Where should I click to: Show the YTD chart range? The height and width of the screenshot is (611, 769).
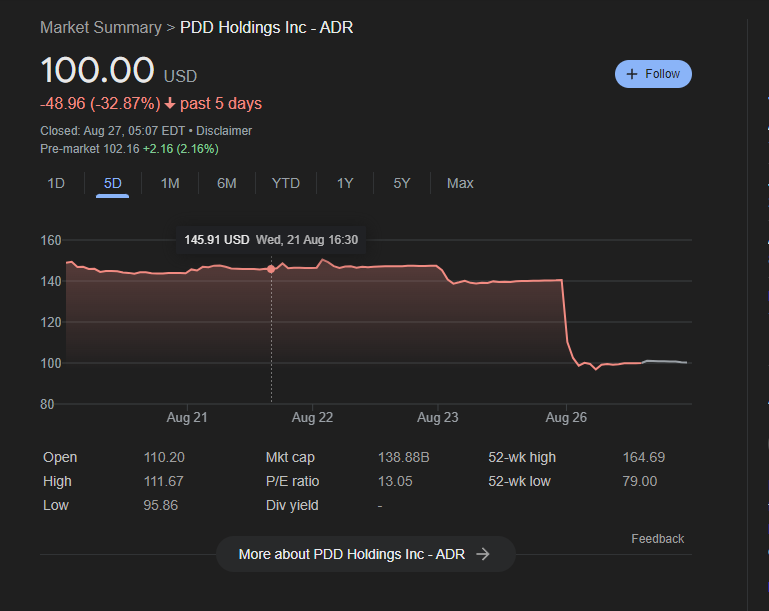pyautogui.click(x=286, y=183)
